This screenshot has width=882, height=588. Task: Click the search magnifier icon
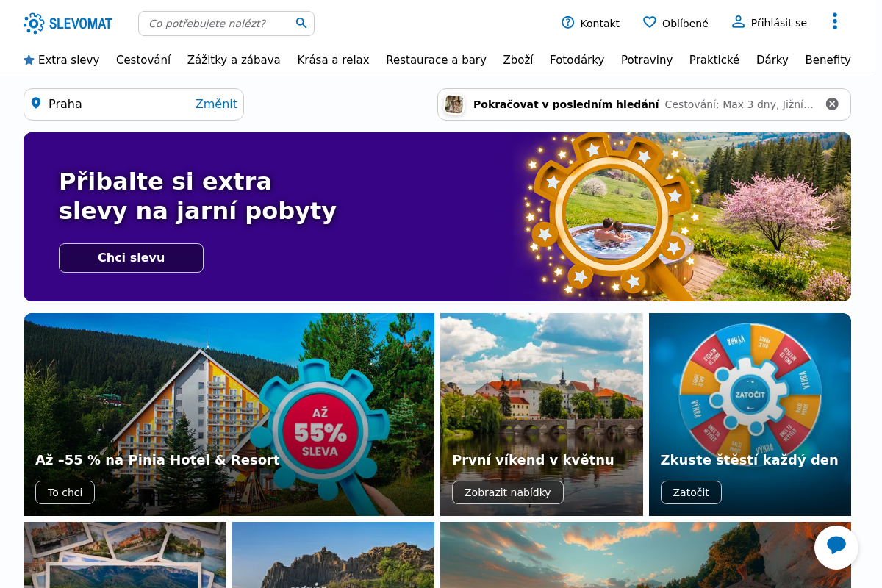301,23
